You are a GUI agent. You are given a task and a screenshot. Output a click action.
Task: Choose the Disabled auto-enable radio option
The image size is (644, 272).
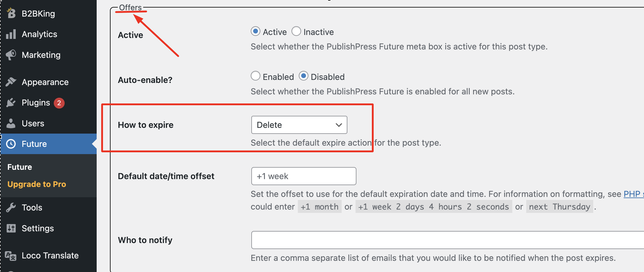click(x=304, y=76)
